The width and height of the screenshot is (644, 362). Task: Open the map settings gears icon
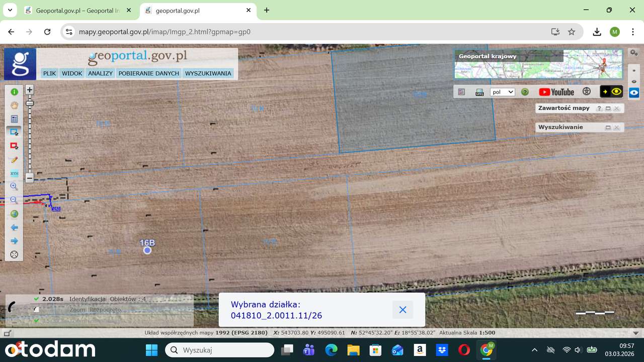click(x=634, y=53)
